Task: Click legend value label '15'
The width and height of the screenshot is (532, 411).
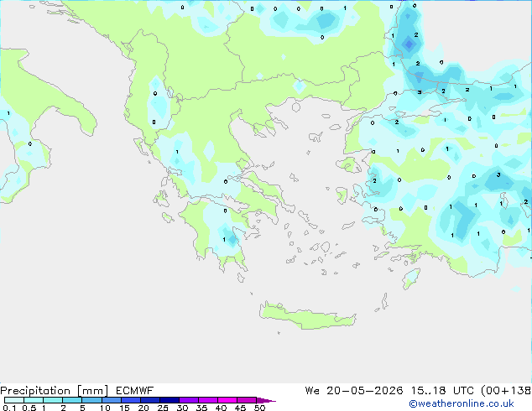Action: pos(124,408)
